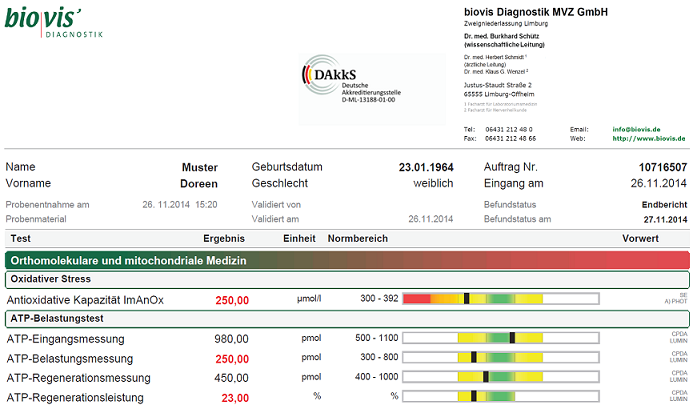This screenshot has width=697, height=413.
Task: Select the telephone number 06431 212 48 0
Action: (x=509, y=129)
